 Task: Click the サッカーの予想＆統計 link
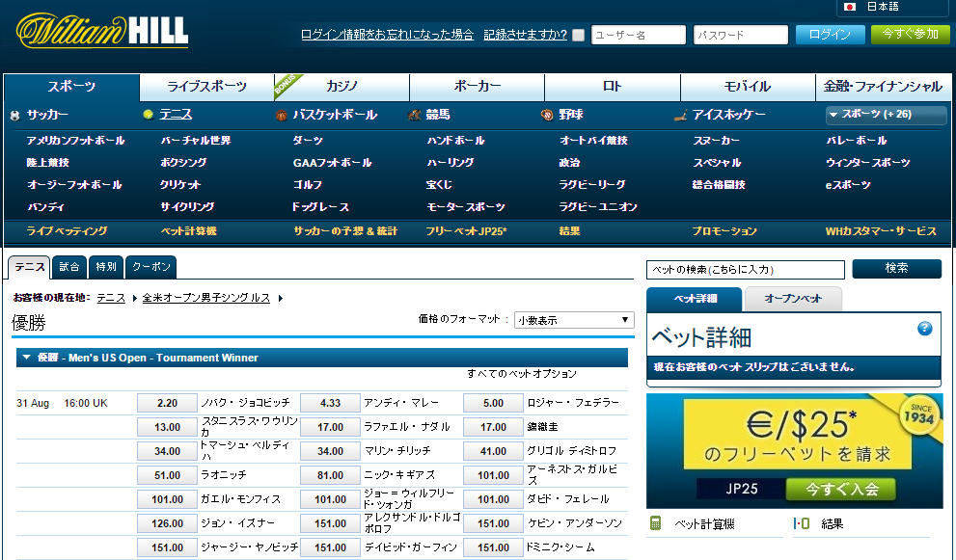pos(345,231)
